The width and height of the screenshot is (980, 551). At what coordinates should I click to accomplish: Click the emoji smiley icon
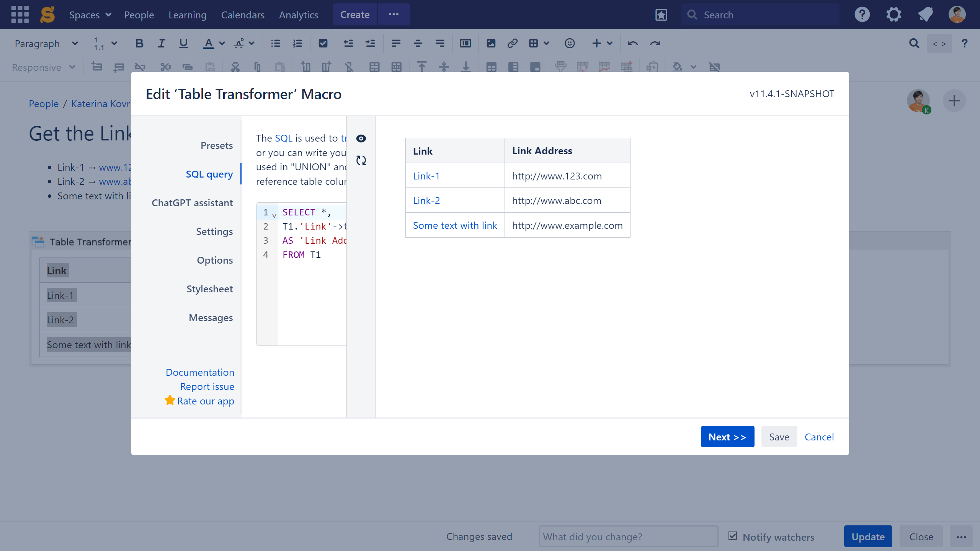[x=569, y=44]
